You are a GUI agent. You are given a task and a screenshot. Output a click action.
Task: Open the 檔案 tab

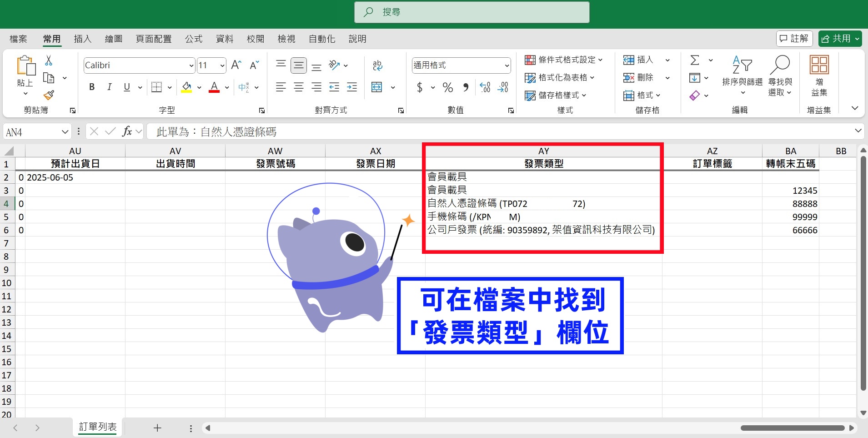[x=18, y=39]
